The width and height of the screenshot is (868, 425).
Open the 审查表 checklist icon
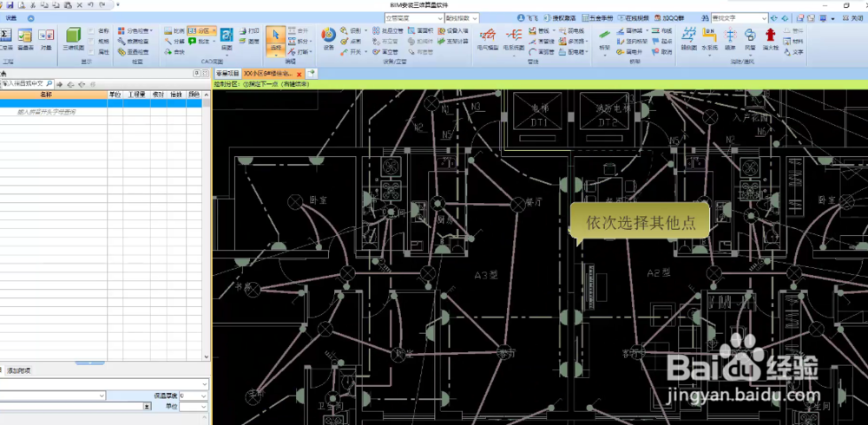(24, 39)
